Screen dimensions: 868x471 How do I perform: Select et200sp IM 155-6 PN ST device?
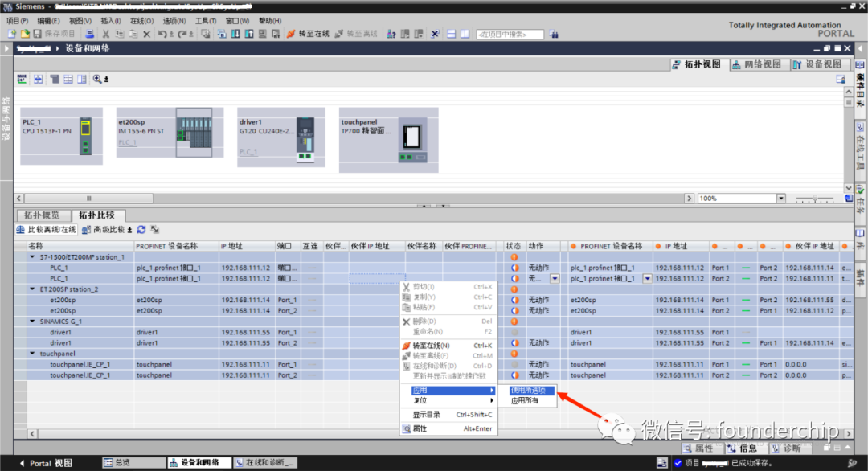170,133
